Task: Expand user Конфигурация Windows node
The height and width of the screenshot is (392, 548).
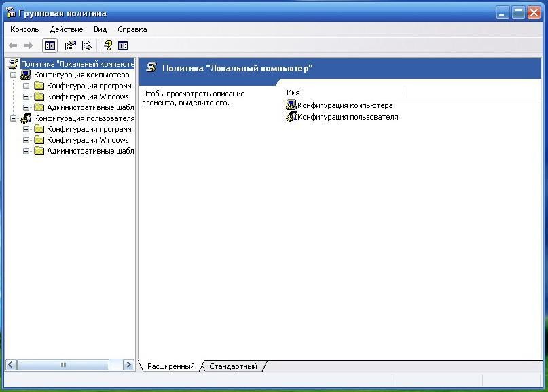Action: pyautogui.click(x=26, y=140)
